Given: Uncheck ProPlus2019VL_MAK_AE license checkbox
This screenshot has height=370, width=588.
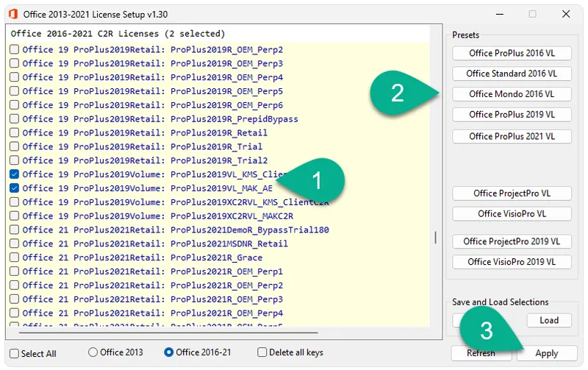Looking at the screenshot, I should pyautogui.click(x=15, y=188).
